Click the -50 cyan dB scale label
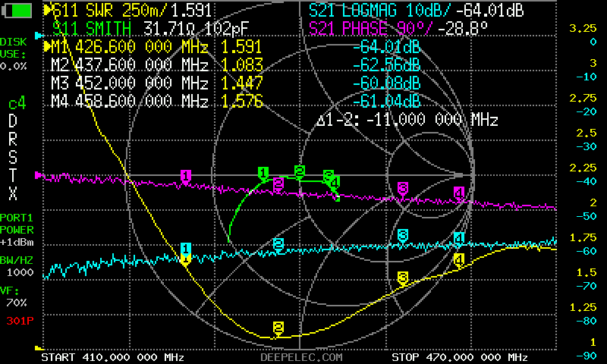Viewport: 607px width, 364px height. click(x=586, y=216)
